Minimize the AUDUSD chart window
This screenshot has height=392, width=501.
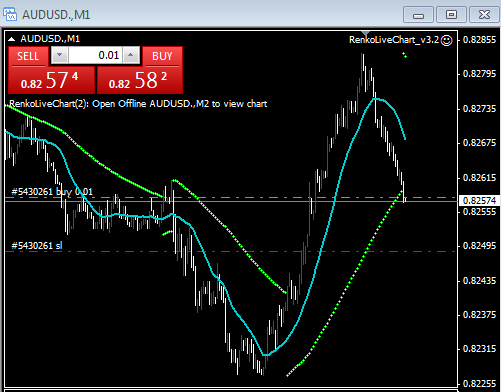[418, 15]
